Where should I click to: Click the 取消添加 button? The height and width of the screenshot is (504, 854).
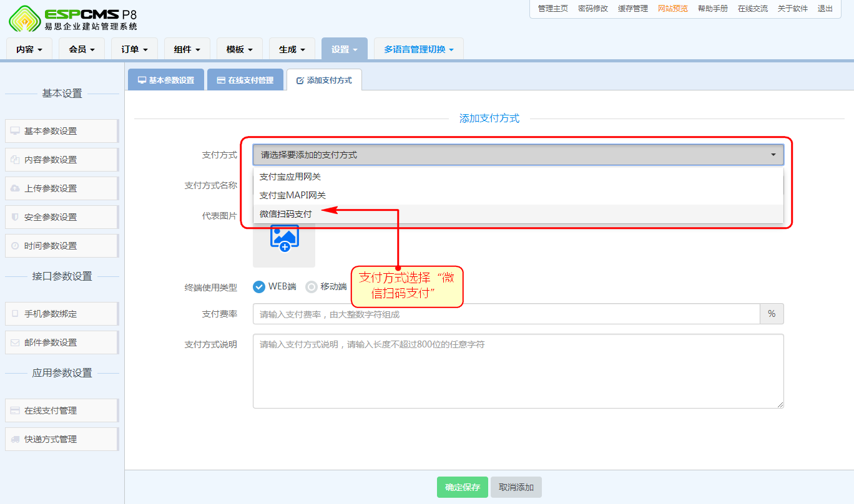click(516, 487)
